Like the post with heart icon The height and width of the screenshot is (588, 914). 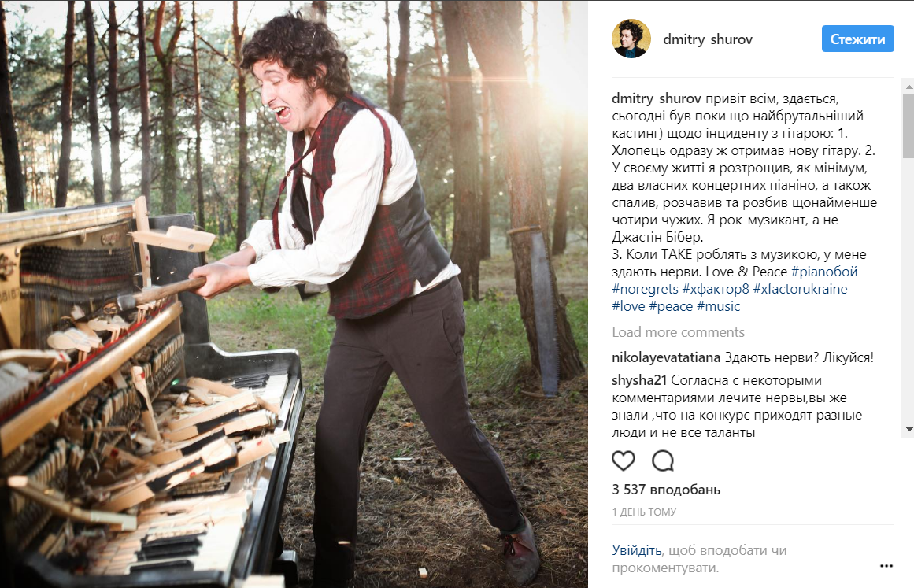pyautogui.click(x=624, y=461)
